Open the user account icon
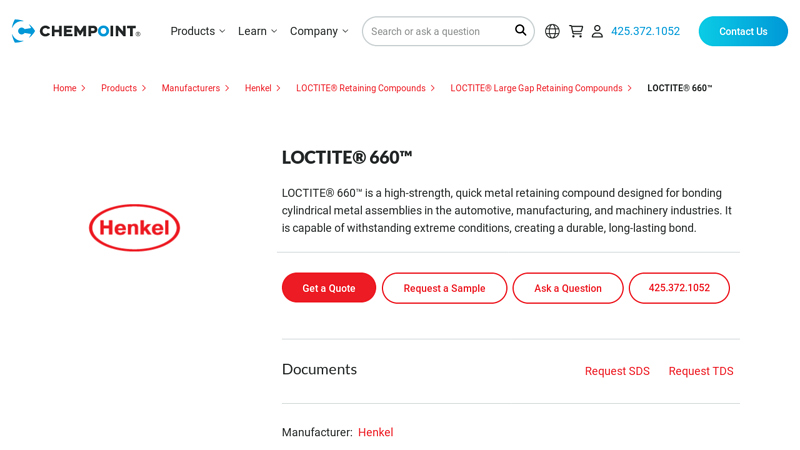Screen dimensions: 800x450 pos(597,31)
